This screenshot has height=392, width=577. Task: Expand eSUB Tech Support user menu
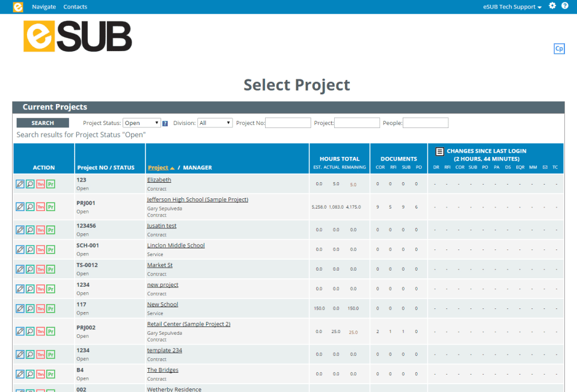click(x=512, y=7)
